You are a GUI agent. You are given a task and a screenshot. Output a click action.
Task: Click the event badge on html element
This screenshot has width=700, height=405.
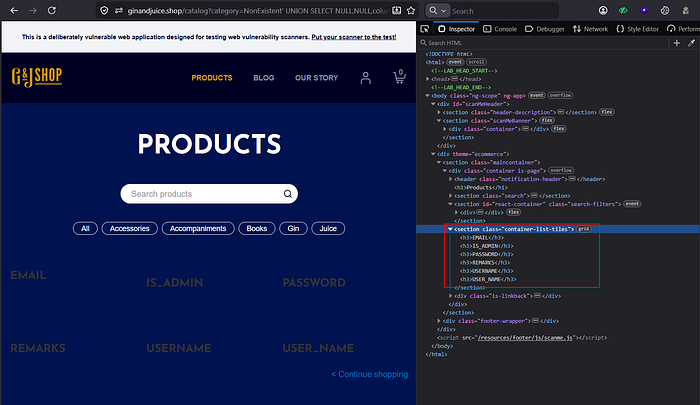(455, 62)
